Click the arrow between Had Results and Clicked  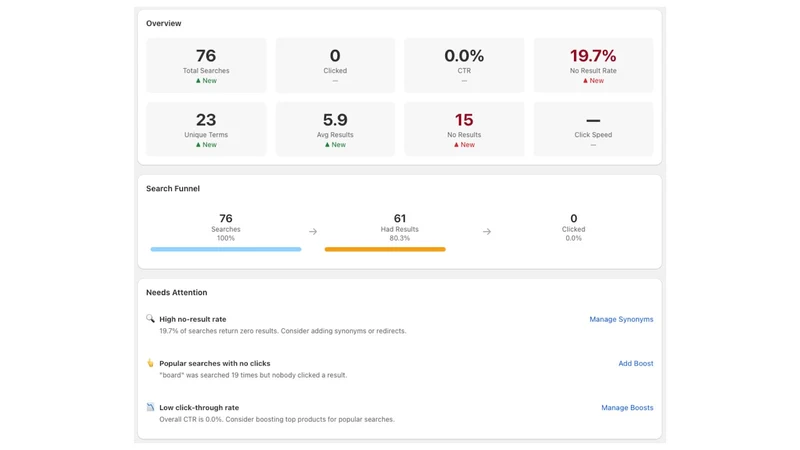487,232
